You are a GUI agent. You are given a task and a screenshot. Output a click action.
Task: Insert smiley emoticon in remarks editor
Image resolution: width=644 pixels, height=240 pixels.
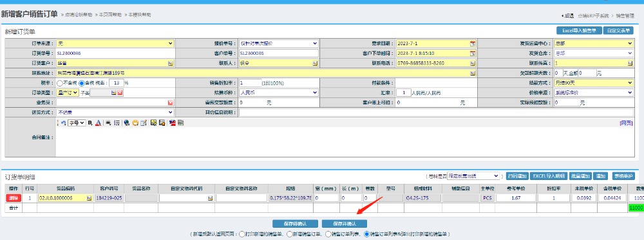(135, 123)
